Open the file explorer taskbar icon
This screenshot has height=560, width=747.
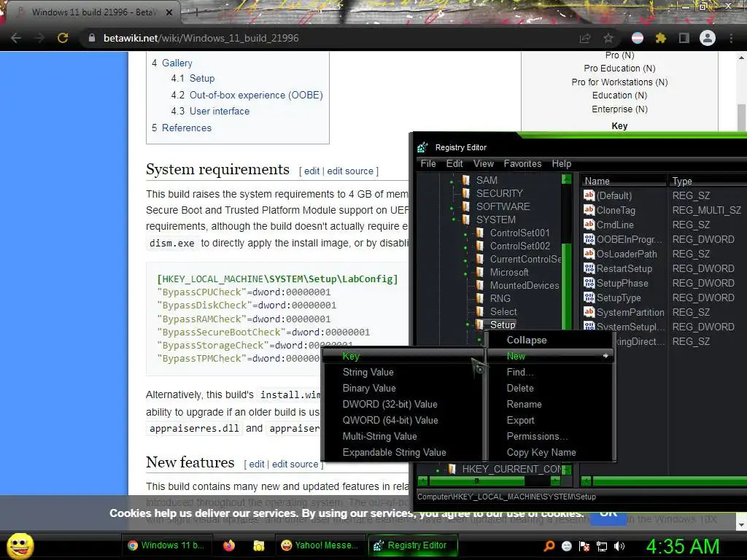[x=259, y=545]
